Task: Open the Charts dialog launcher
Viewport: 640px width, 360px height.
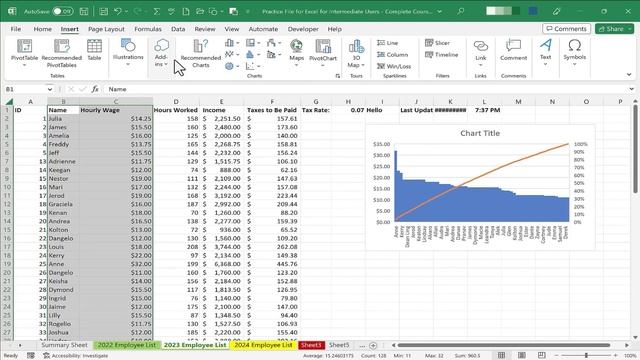Action: [338, 76]
